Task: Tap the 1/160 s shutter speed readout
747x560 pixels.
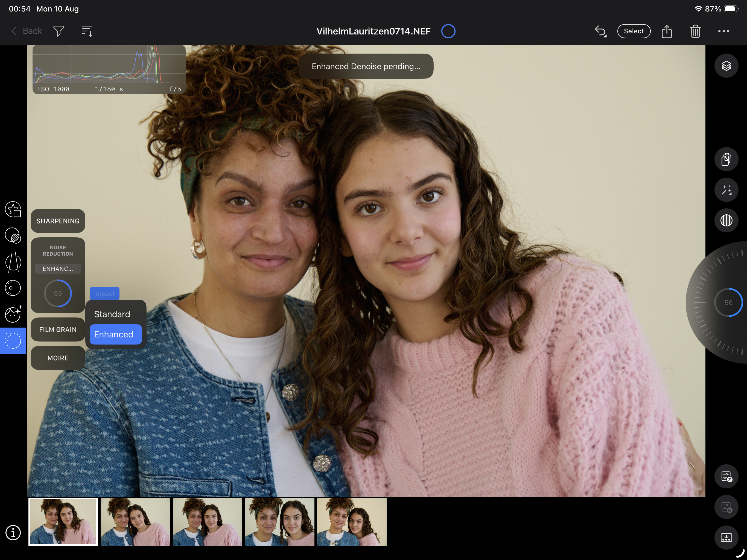Action: [x=109, y=89]
